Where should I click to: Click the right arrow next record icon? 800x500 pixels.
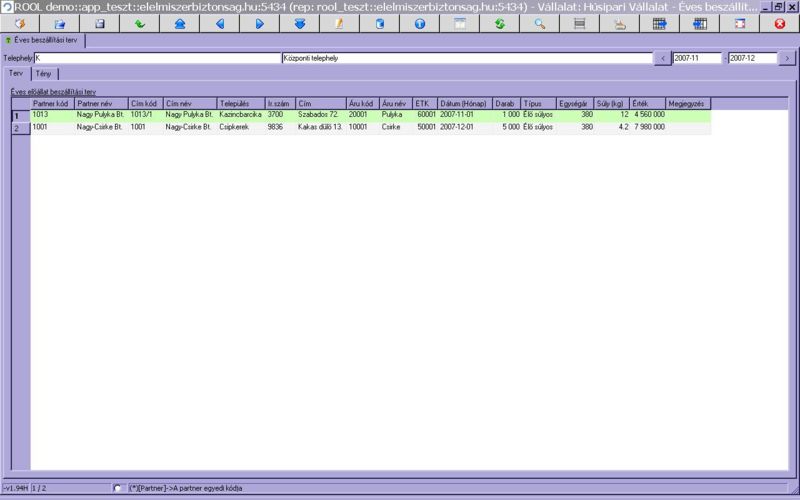coord(259,23)
